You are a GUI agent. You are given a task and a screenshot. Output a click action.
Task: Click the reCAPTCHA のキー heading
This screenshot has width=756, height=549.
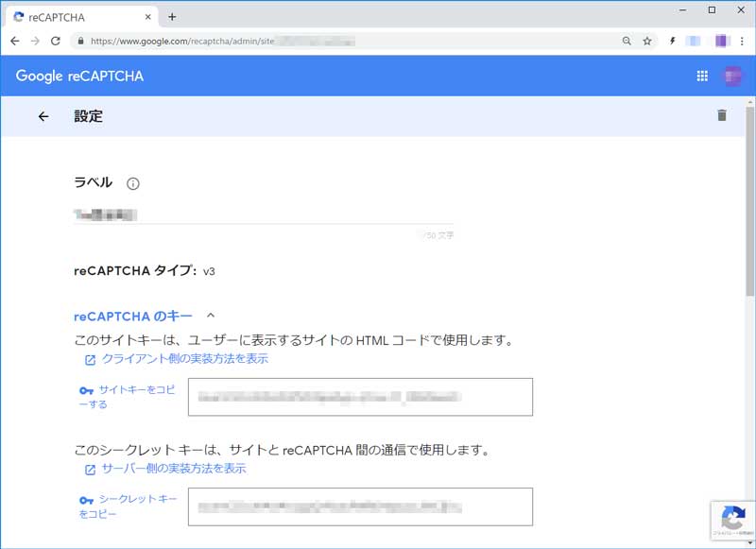[133, 317]
